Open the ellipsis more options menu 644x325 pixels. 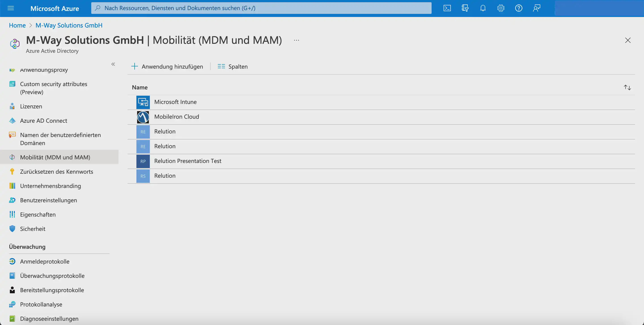[x=297, y=40]
